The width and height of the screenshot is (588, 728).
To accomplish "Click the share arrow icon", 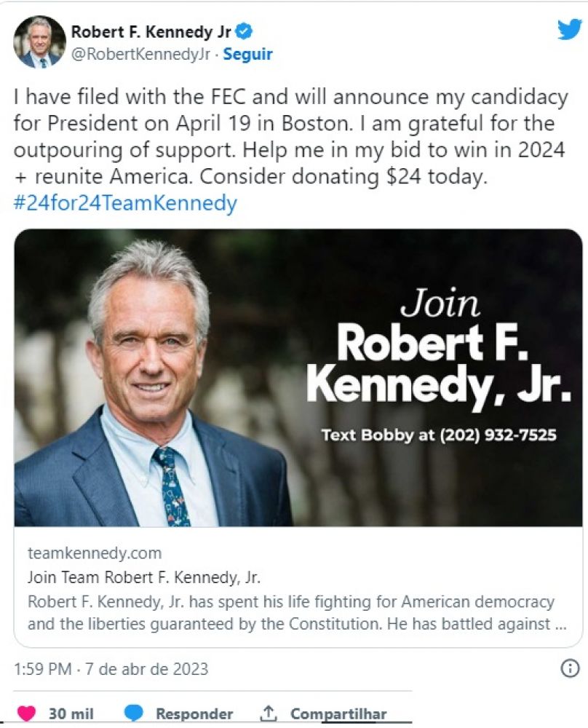I will pyautogui.click(x=269, y=713).
